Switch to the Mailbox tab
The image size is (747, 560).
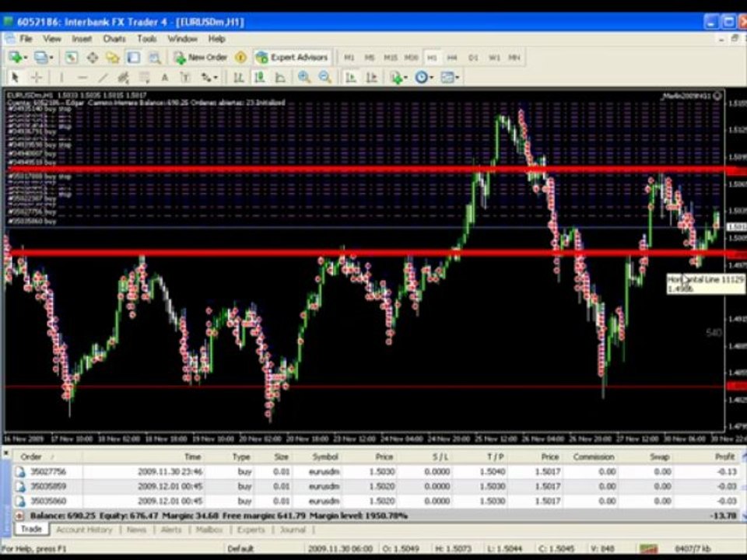tap(209, 530)
